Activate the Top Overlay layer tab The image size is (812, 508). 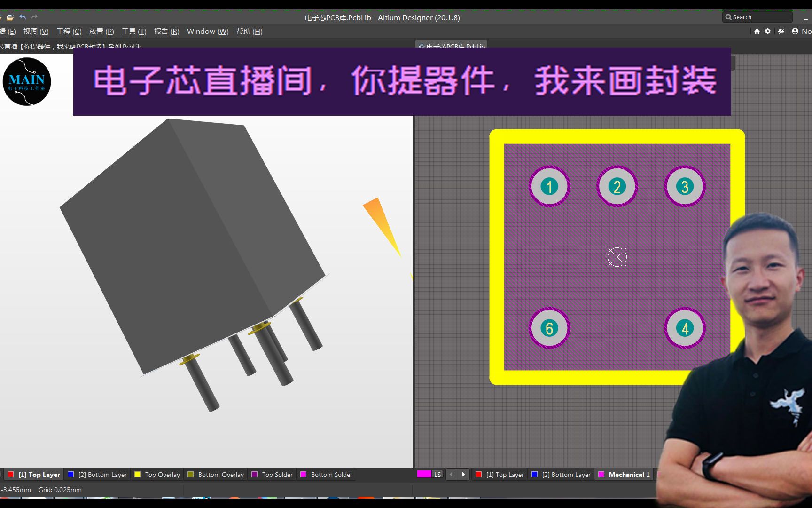157,475
